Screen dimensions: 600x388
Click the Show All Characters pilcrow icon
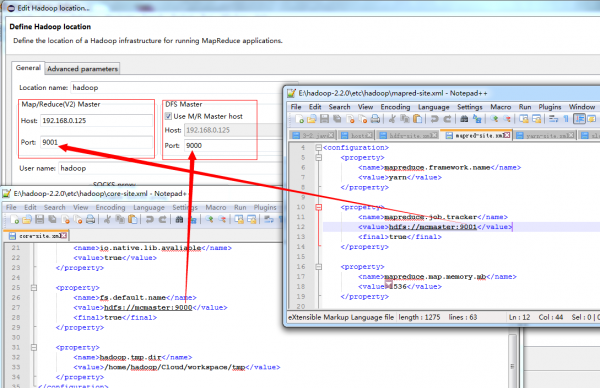point(566,119)
